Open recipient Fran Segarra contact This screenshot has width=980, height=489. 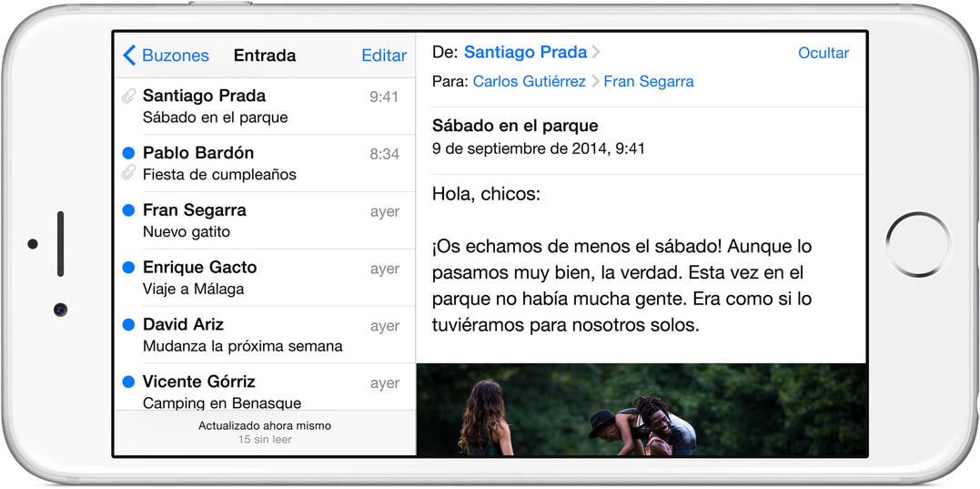(x=648, y=81)
